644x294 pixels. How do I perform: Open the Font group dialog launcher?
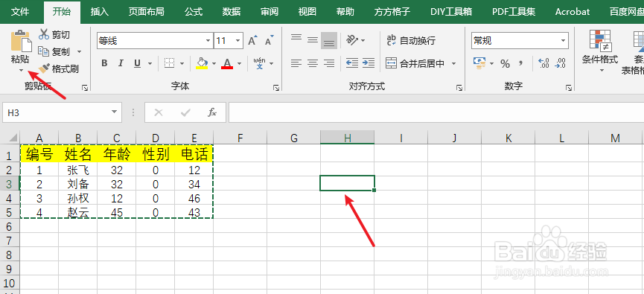pyautogui.click(x=276, y=88)
